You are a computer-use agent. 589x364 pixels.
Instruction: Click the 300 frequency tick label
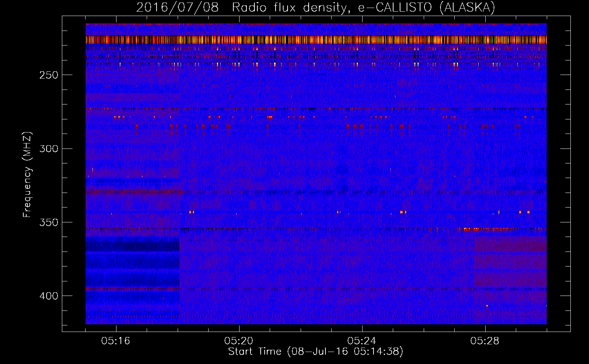point(49,149)
